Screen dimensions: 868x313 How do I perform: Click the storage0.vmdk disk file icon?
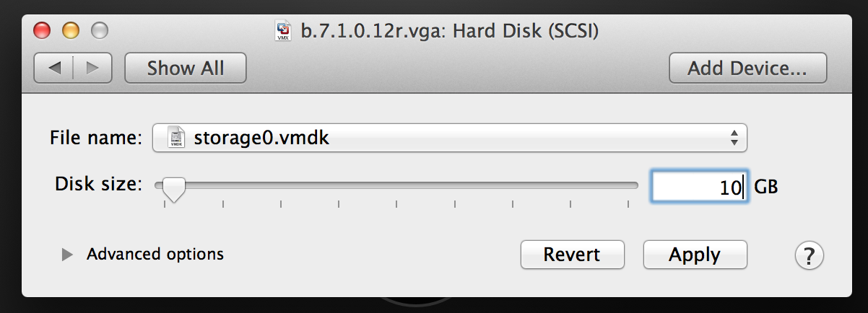pos(177,138)
